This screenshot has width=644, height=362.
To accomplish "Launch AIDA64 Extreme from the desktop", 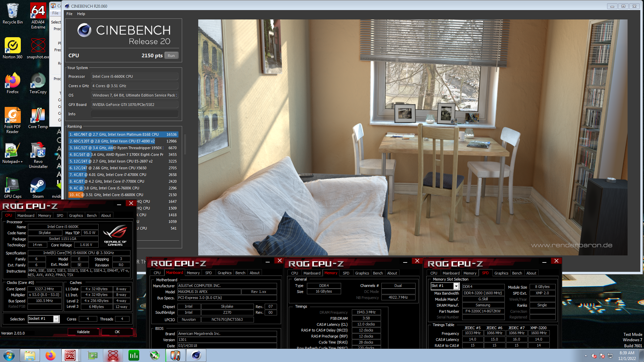I will point(38,16).
